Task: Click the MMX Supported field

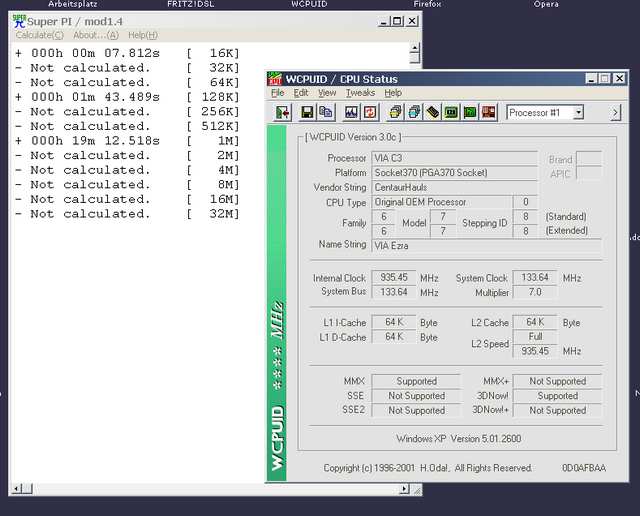Action: 416,381
